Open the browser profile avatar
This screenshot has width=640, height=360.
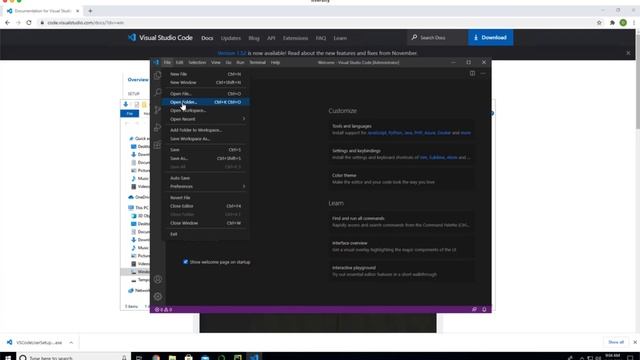tap(623, 23)
